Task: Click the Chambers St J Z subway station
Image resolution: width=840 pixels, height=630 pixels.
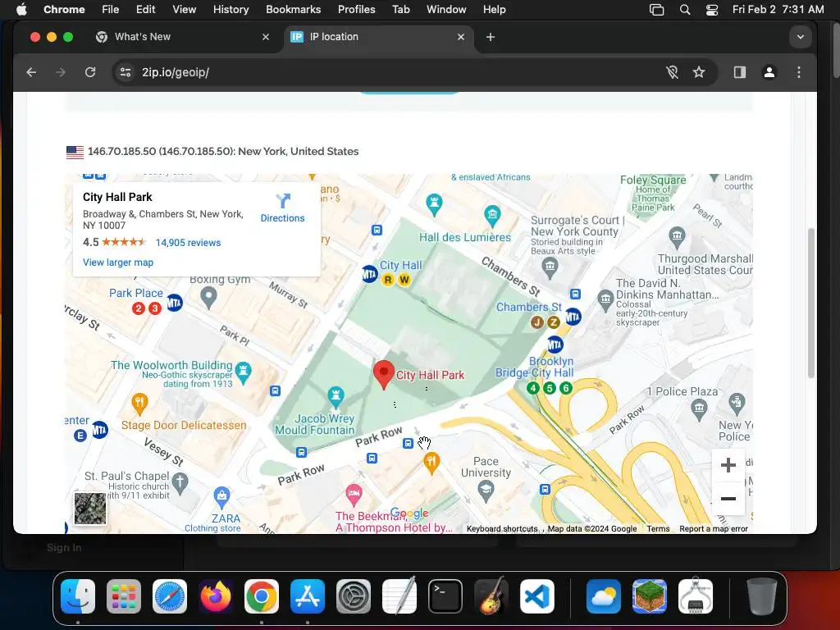Action: point(573,316)
